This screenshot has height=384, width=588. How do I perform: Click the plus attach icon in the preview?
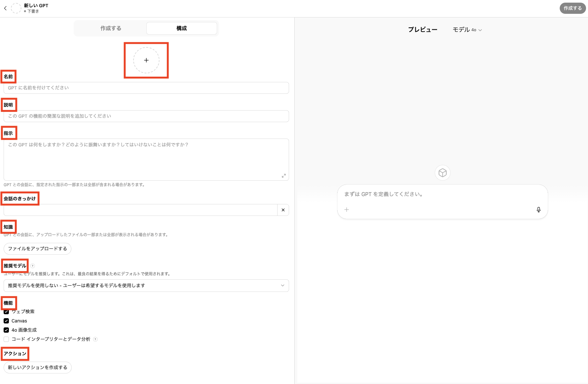pyautogui.click(x=347, y=210)
